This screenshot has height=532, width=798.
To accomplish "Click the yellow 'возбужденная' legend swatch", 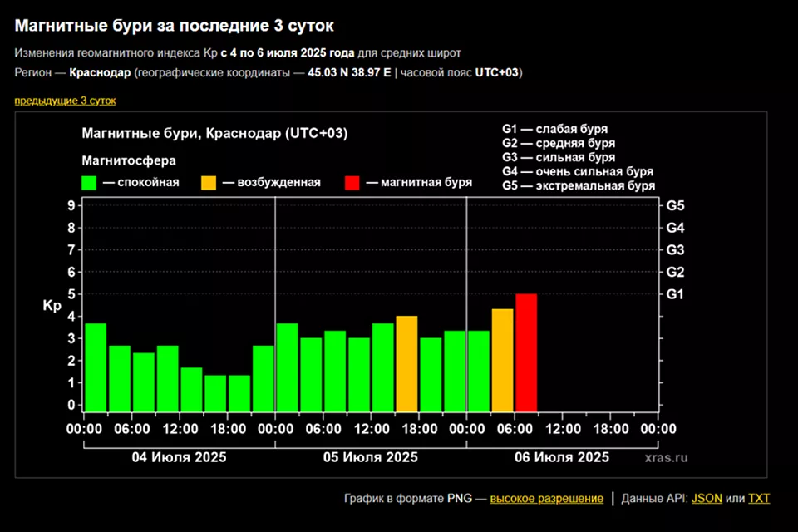I will [209, 182].
